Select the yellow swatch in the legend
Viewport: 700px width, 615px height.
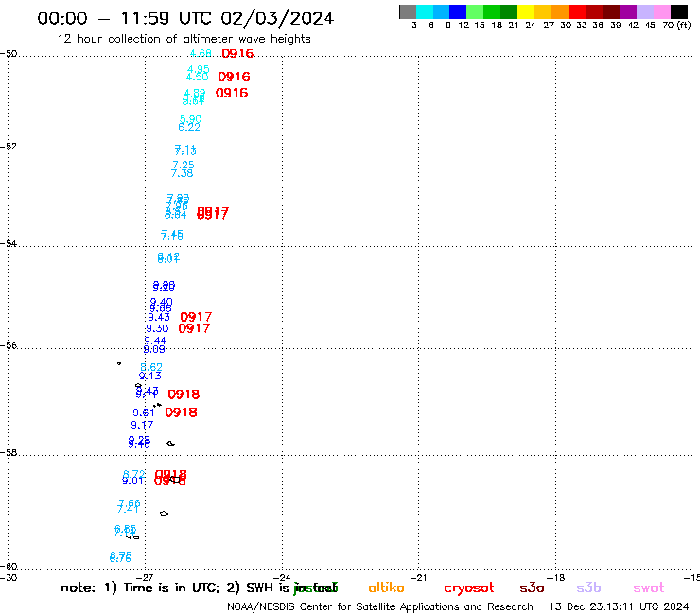[x=526, y=11]
